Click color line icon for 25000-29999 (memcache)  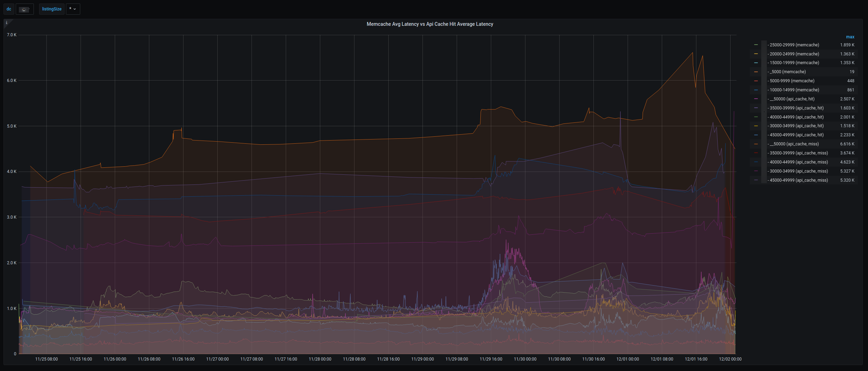[756, 45]
